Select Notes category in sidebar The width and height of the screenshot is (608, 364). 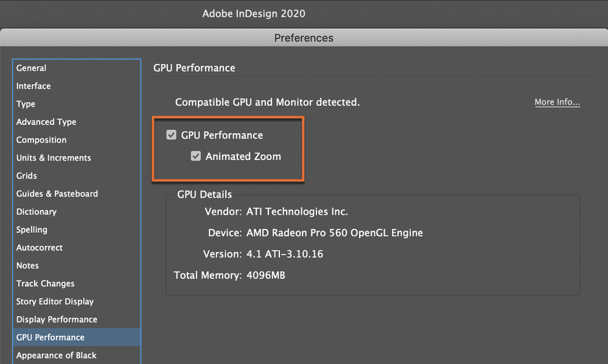pyautogui.click(x=27, y=265)
